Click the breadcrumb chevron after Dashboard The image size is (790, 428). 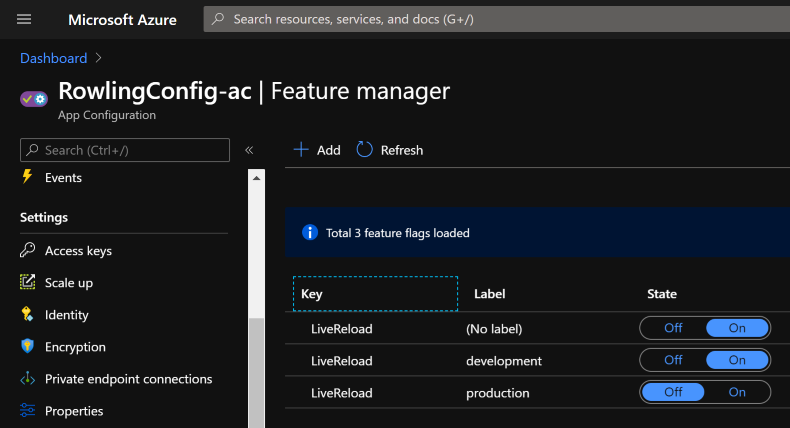[x=98, y=58]
